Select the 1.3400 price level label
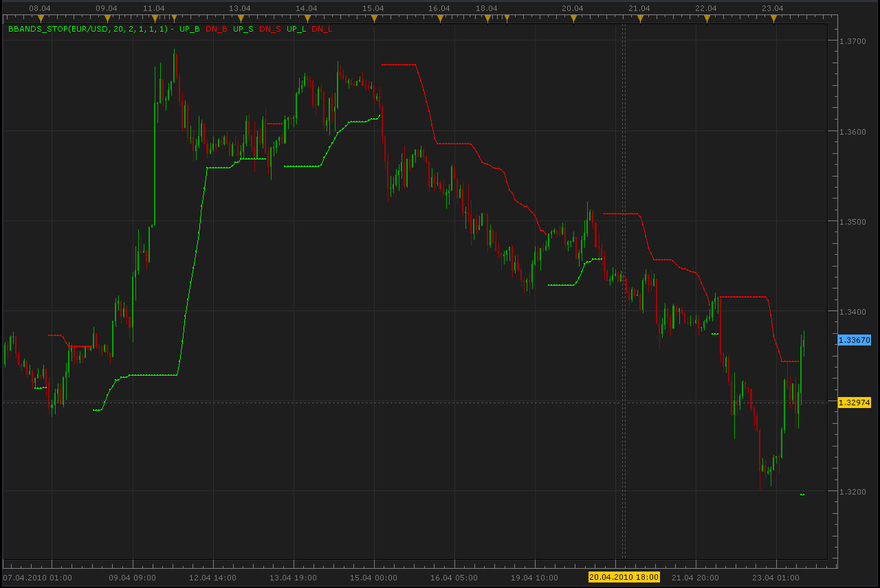 tap(853, 312)
